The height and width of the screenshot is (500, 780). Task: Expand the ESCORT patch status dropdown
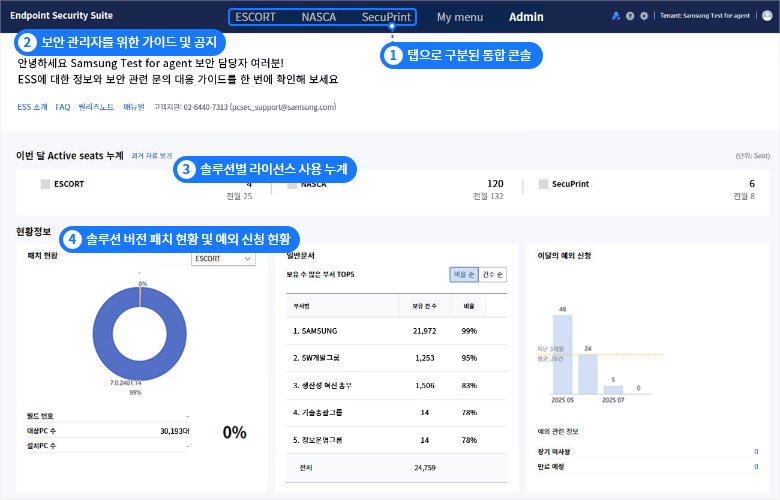tap(223, 259)
